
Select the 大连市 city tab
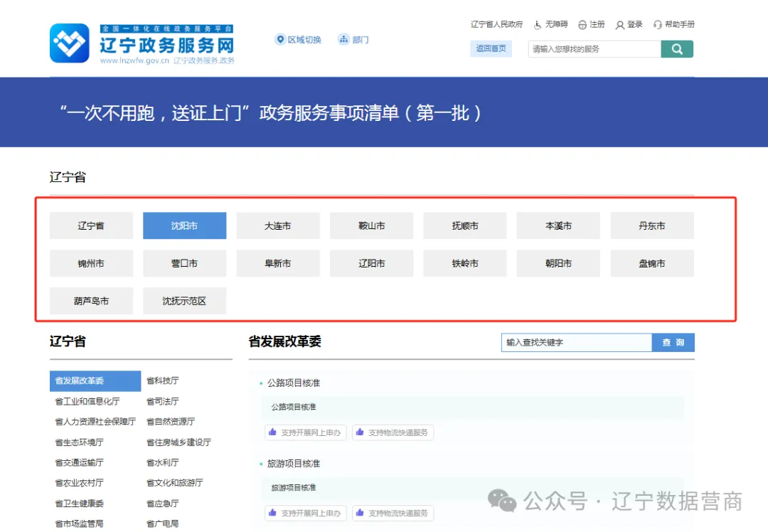tap(277, 225)
